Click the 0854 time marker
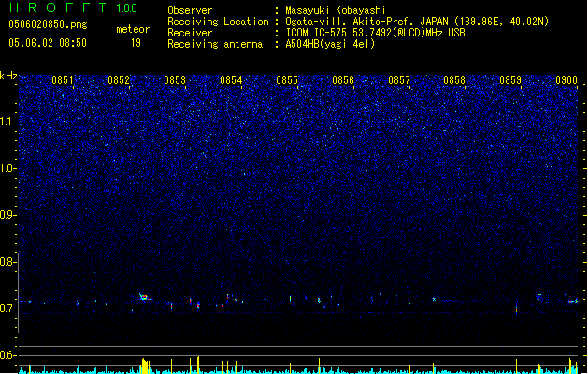This screenshot has height=374, width=588. (231, 80)
